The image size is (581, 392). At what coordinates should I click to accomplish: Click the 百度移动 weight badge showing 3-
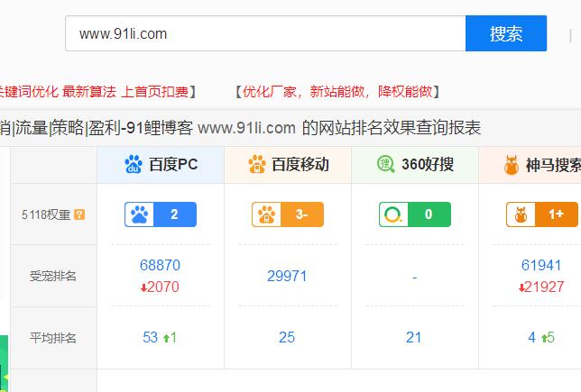(288, 214)
